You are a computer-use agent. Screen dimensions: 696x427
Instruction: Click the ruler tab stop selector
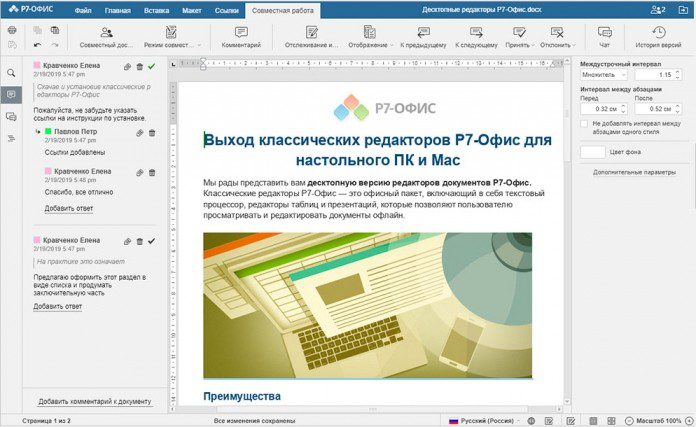tap(174, 64)
